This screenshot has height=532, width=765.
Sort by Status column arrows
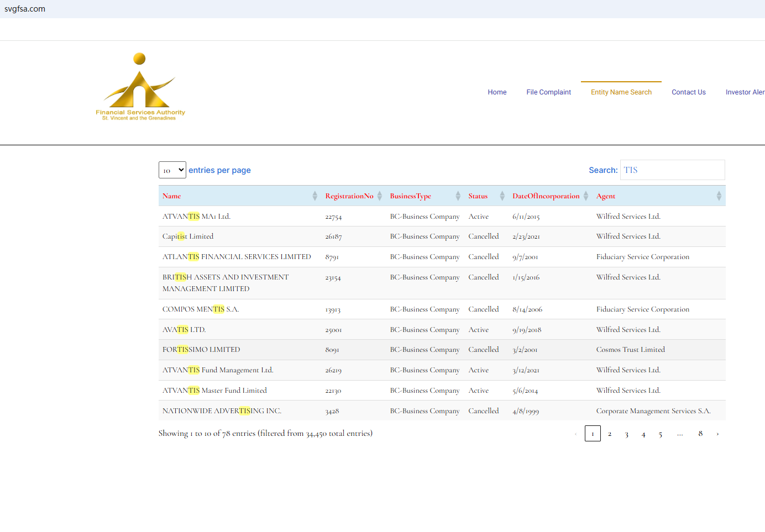click(x=502, y=196)
